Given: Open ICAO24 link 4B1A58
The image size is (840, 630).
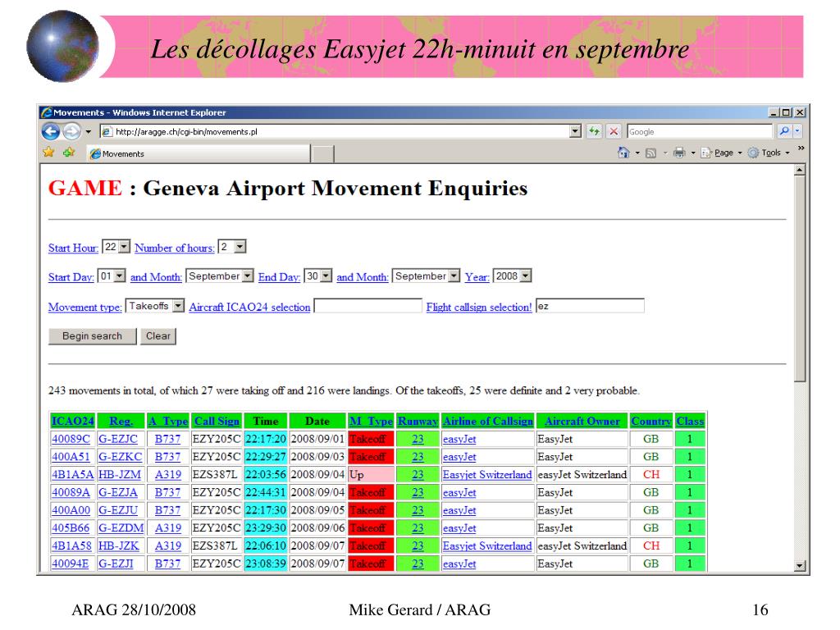Looking at the screenshot, I should tap(71, 546).
